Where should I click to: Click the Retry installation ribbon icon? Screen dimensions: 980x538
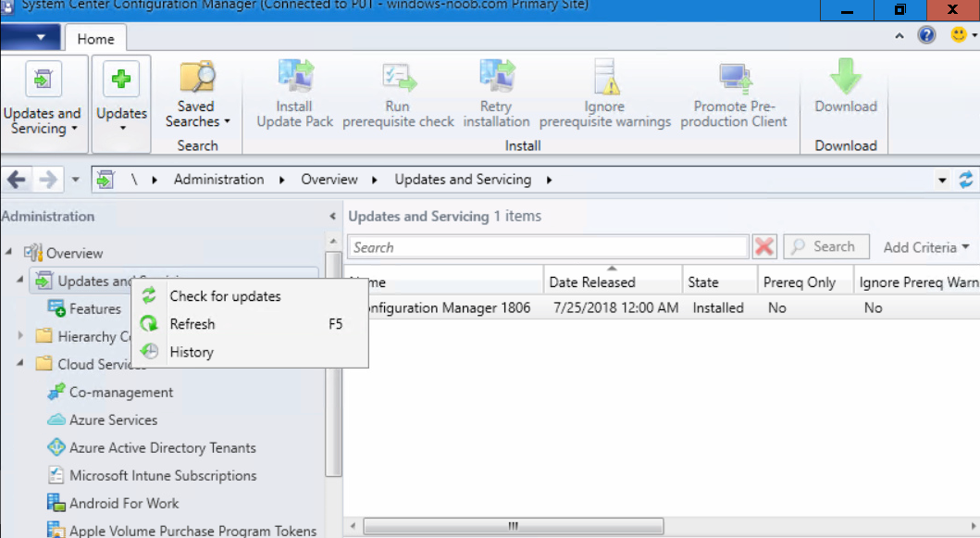[x=497, y=76]
